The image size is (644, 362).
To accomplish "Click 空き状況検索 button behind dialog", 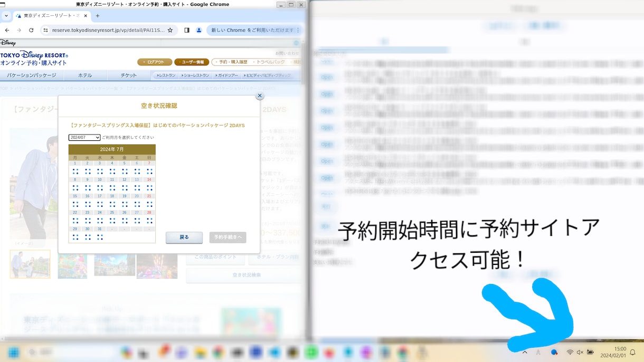I will [x=247, y=275].
